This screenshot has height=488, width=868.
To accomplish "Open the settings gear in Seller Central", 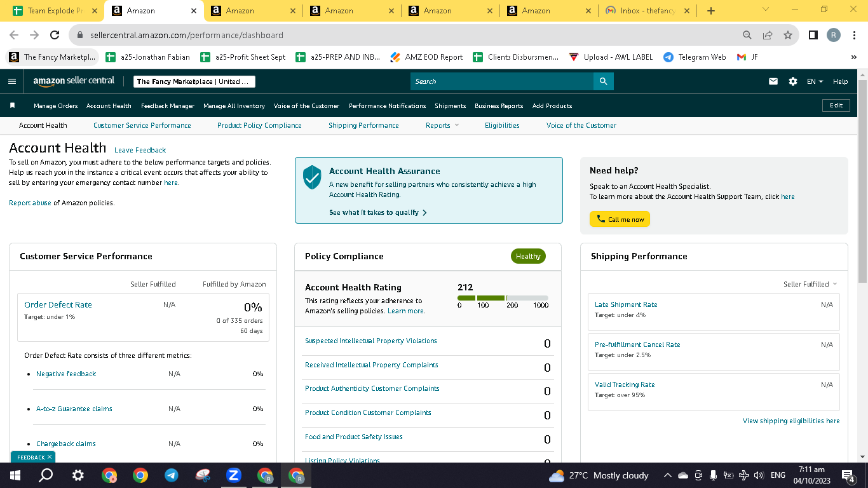I will click(793, 81).
